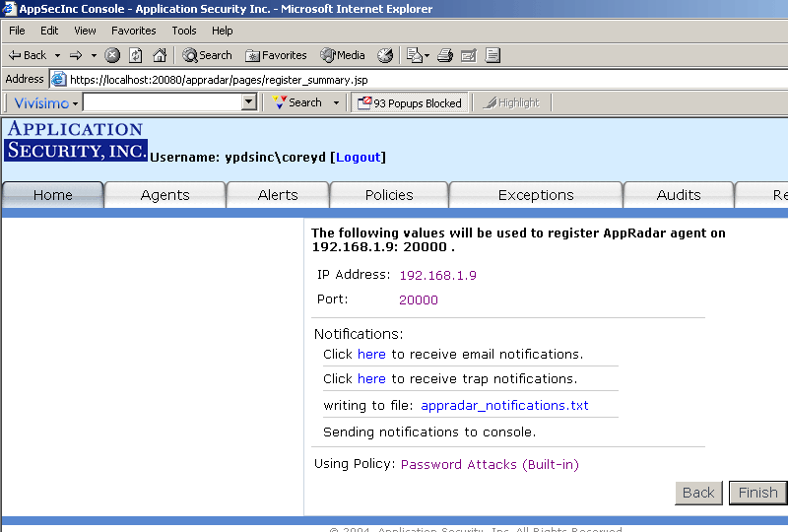
Task: Open the Forward history dropdown arrow
Action: click(x=94, y=55)
